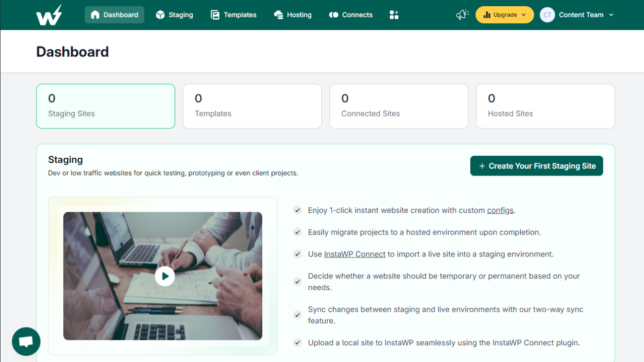This screenshot has width=644, height=362.
Task: Select the Connected Sites card
Action: (399, 106)
